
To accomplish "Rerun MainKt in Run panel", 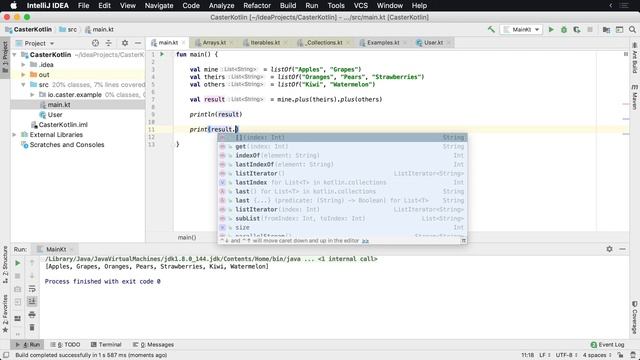I will coord(18,263).
